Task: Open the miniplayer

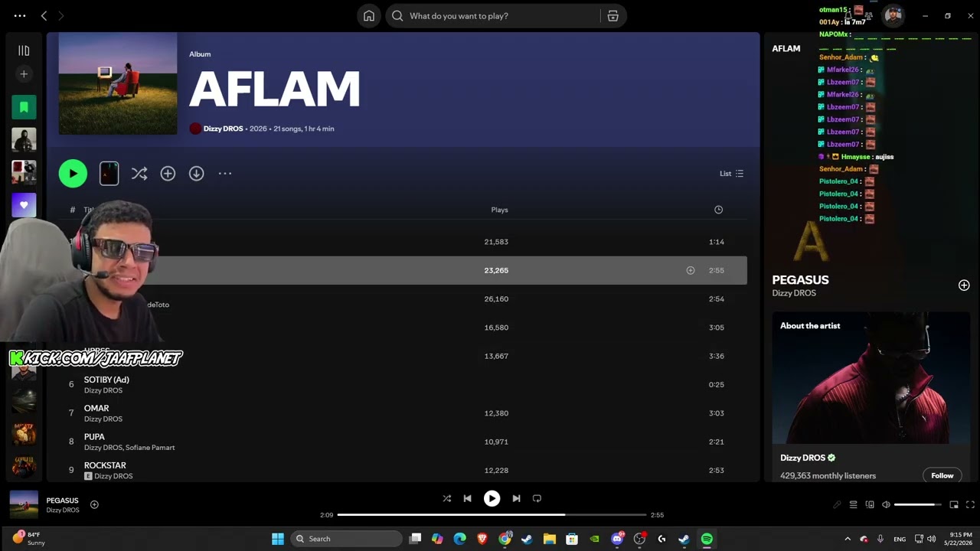Action: 954,504
